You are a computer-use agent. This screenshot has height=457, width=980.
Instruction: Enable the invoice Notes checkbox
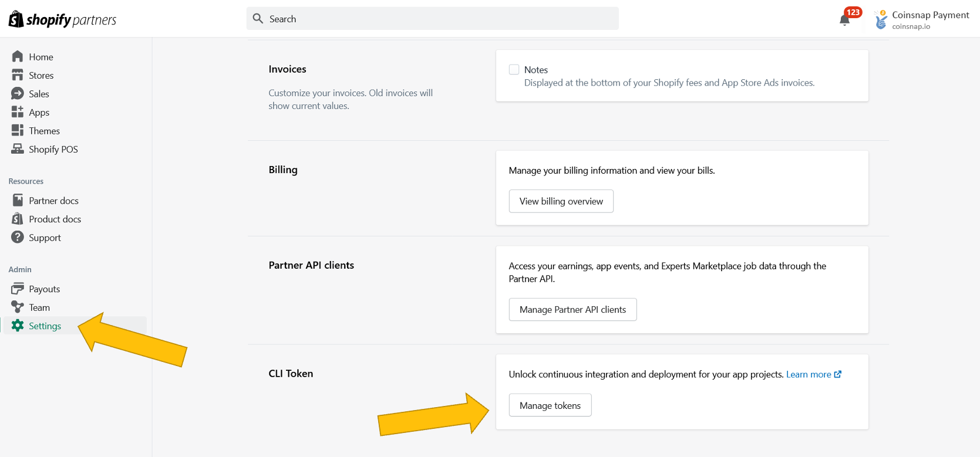click(514, 69)
